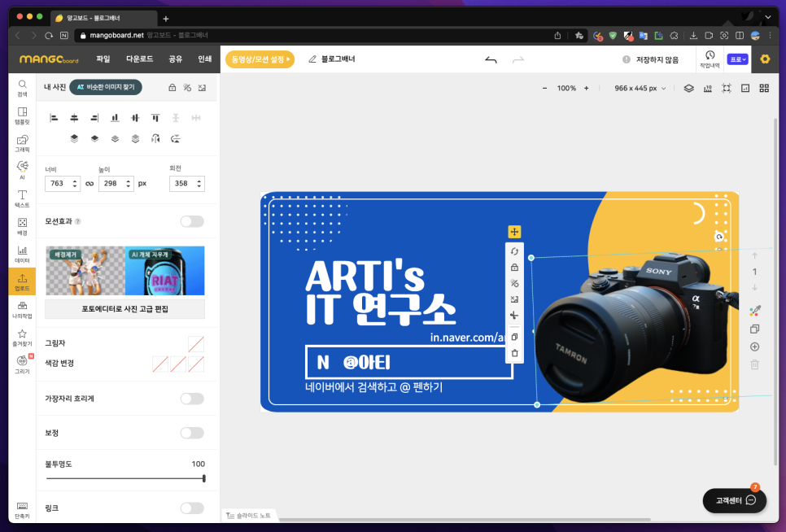
Task: Undo the last action
Action: [x=491, y=59]
